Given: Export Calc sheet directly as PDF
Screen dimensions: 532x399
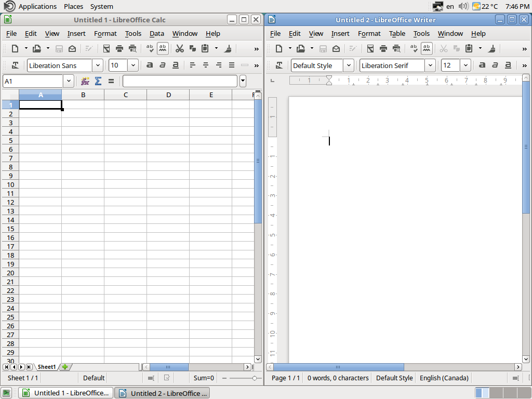Looking at the screenshot, I should (107, 48).
